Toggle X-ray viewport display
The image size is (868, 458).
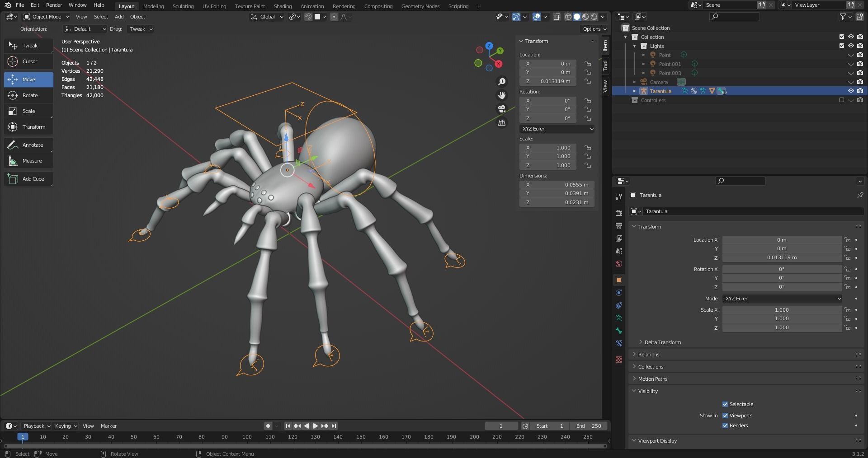click(557, 17)
